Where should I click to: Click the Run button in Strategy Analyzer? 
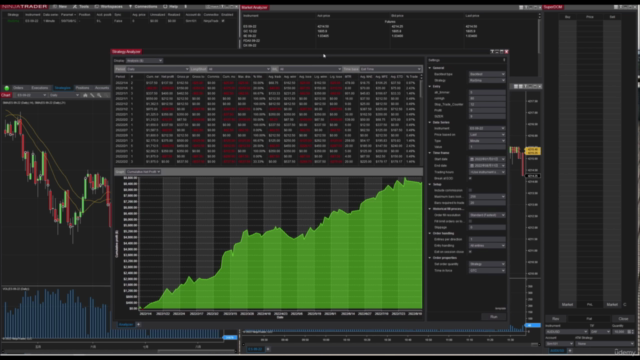tap(493, 317)
